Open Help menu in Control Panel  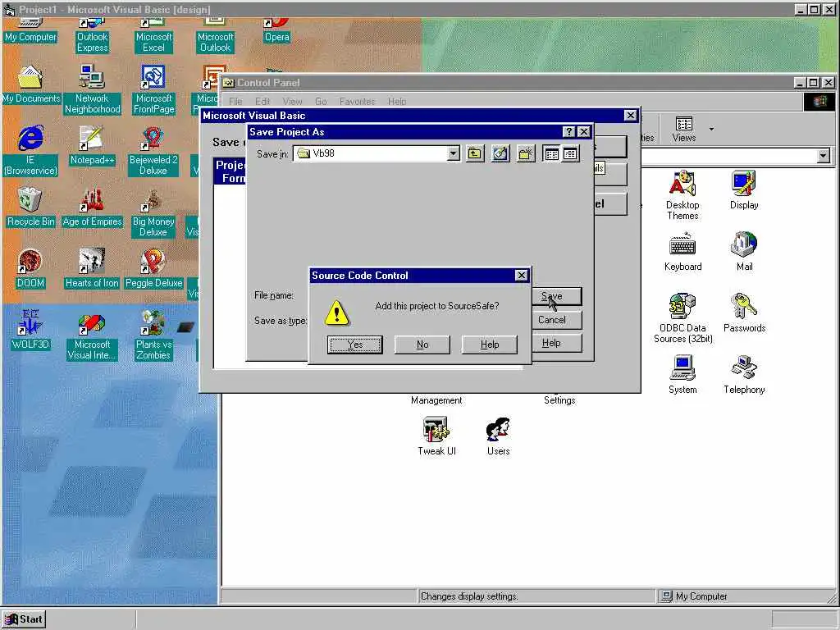(397, 101)
